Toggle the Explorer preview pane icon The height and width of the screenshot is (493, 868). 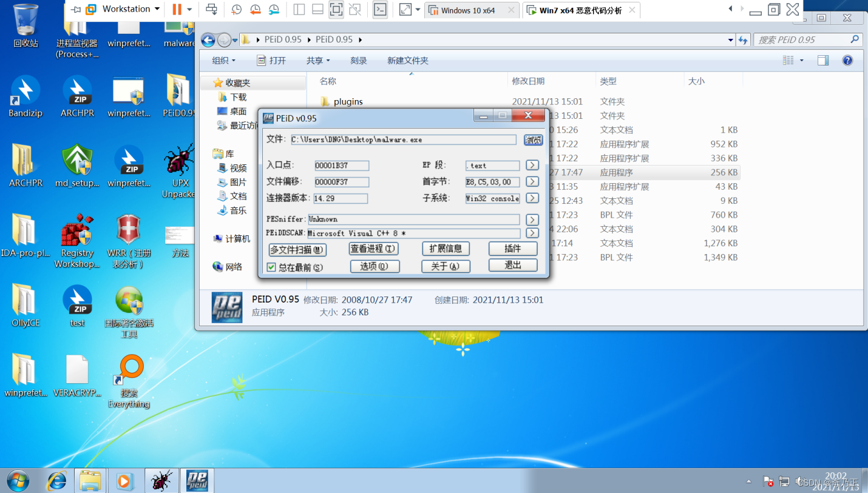[823, 60]
